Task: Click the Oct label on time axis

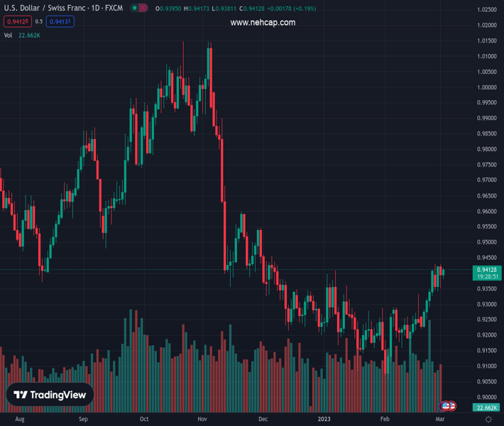Action: click(144, 420)
